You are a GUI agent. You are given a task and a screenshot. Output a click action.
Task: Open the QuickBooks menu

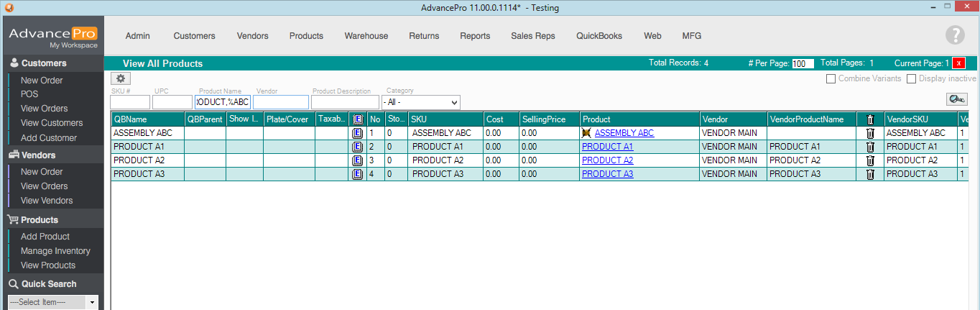coord(598,36)
